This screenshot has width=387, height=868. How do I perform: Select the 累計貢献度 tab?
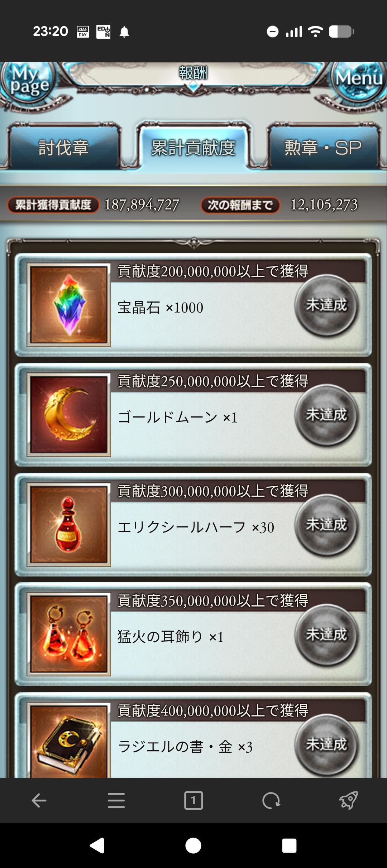193,148
